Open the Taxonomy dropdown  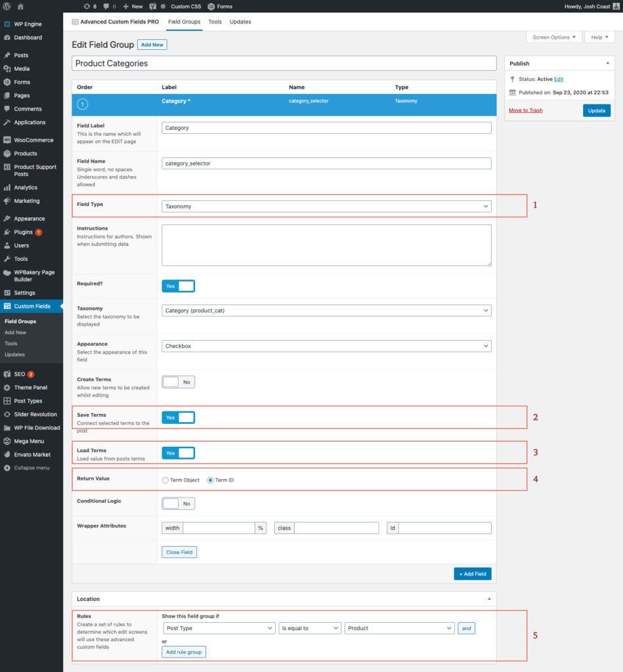(326, 310)
